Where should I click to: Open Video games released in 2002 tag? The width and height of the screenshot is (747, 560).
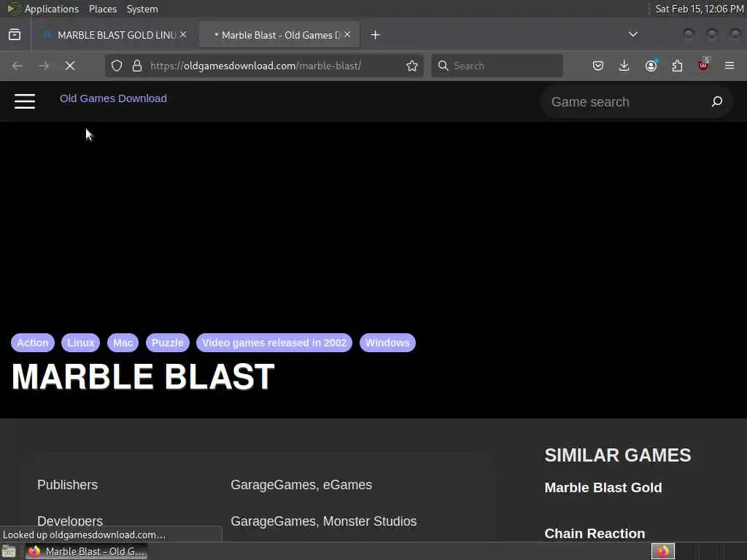(x=274, y=343)
